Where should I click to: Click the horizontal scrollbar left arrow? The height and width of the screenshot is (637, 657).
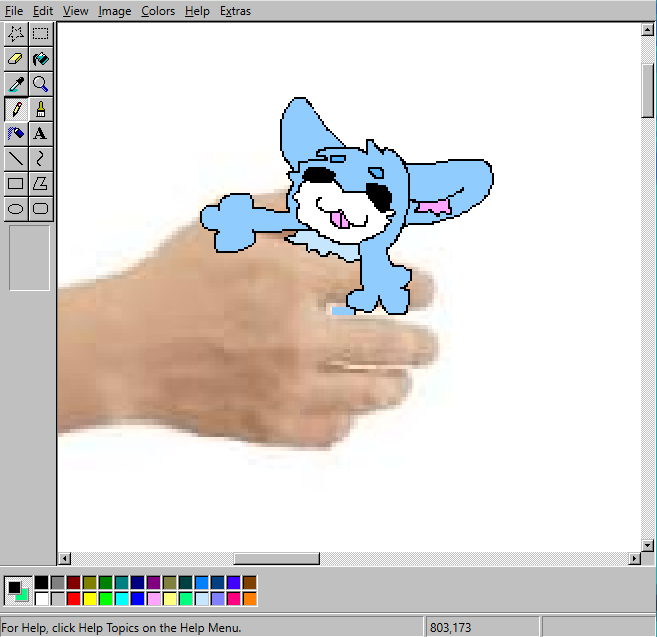click(65, 558)
